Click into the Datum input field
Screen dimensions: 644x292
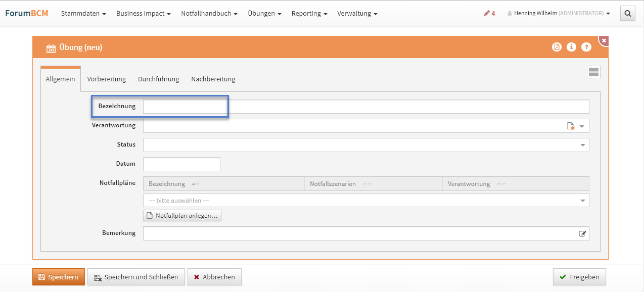[181, 164]
